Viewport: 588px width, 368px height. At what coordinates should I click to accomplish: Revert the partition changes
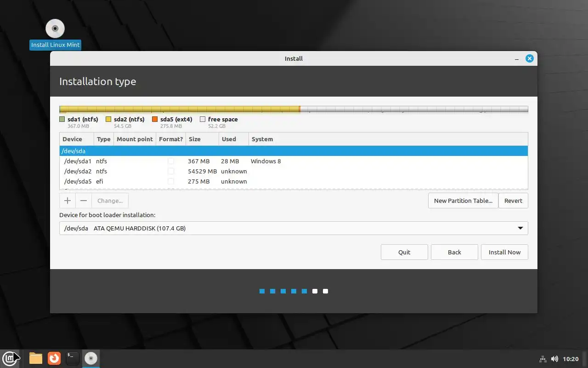click(513, 201)
